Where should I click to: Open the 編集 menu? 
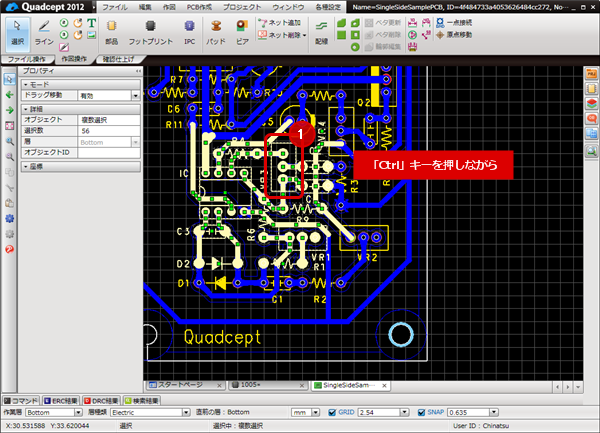pos(145,7)
